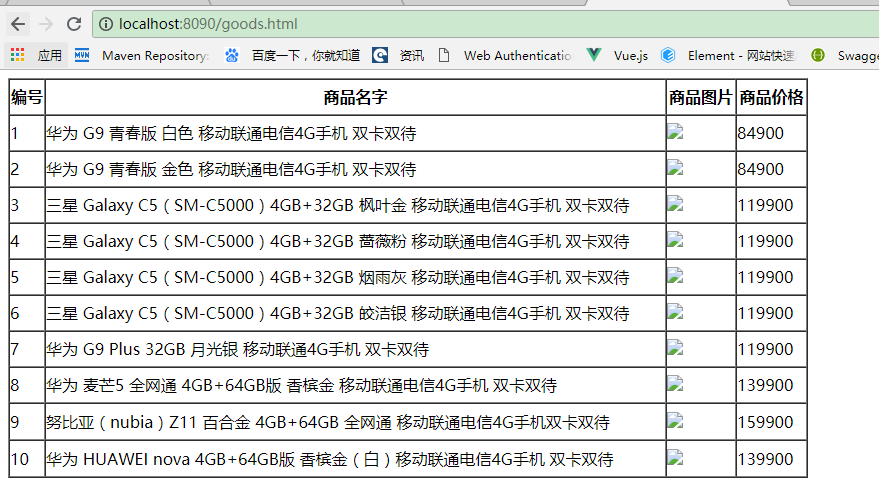Open the Maven Repository bookmark
879x486 pixels.
tap(155, 55)
